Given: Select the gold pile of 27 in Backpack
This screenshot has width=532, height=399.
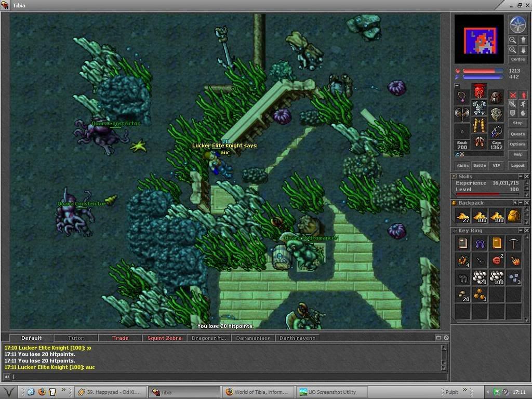Looking at the screenshot, I should pyautogui.click(x=462, y=217).
